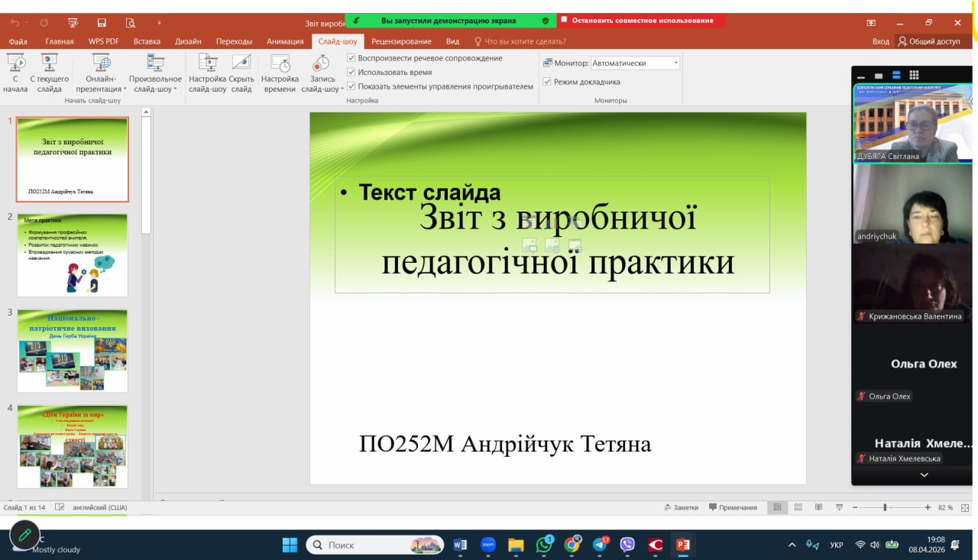Viewport: 978px width, 560px height.
Task: Open the Notes pane from status bar
Action: 681,507
